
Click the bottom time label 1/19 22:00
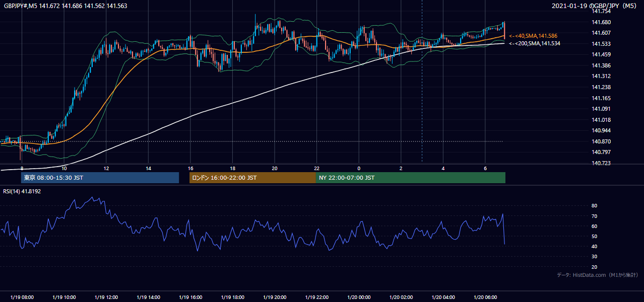[317, 297]
